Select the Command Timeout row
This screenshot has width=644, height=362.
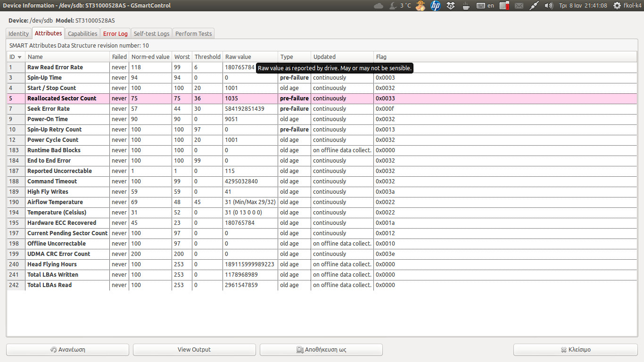[x=322, y=181]
